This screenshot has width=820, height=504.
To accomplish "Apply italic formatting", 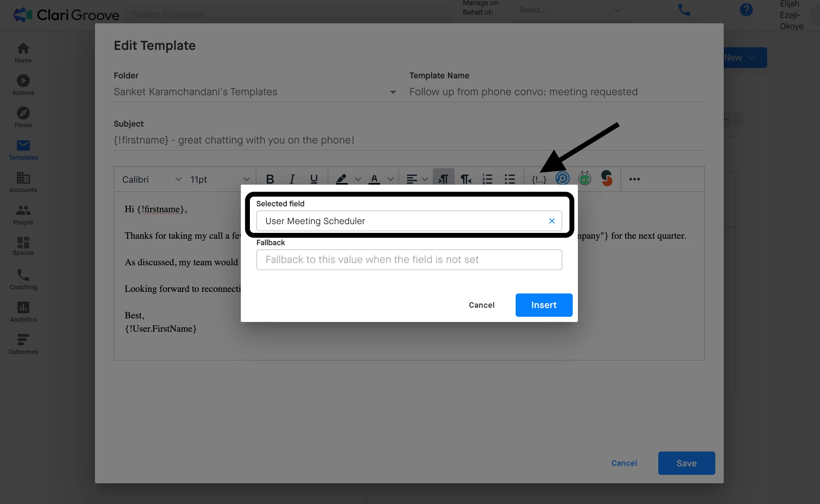I will (x=292, y=179).
